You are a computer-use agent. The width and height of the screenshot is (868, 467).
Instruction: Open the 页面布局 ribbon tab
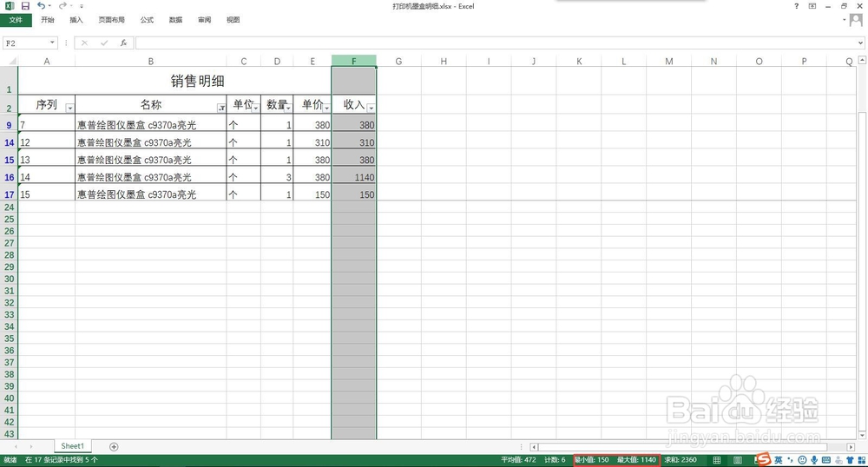click(x=112, y=20)
